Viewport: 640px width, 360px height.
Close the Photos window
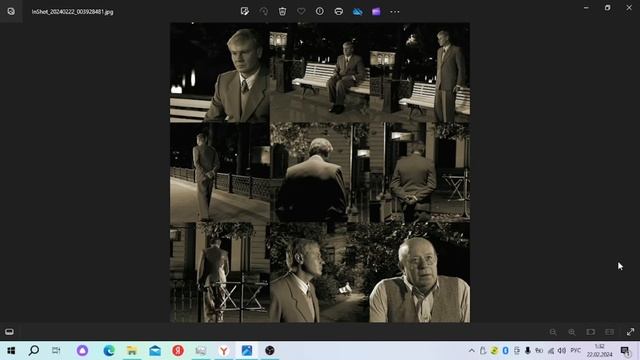click(629, 8)
